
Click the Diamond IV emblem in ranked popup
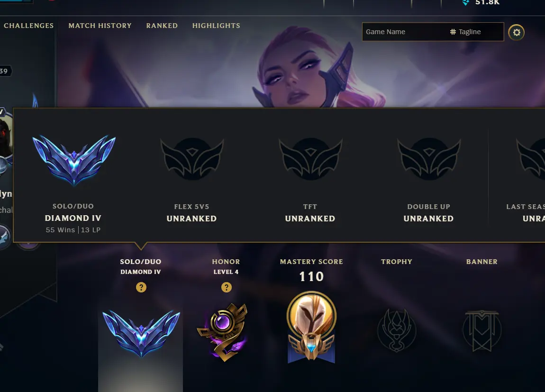(x=73, y=160)
